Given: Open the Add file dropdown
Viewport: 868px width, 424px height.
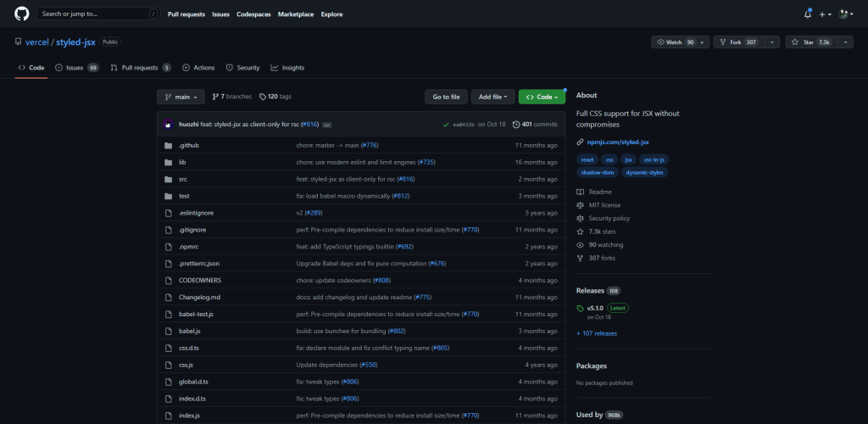Looking at the screenshot, I should 493,97.
